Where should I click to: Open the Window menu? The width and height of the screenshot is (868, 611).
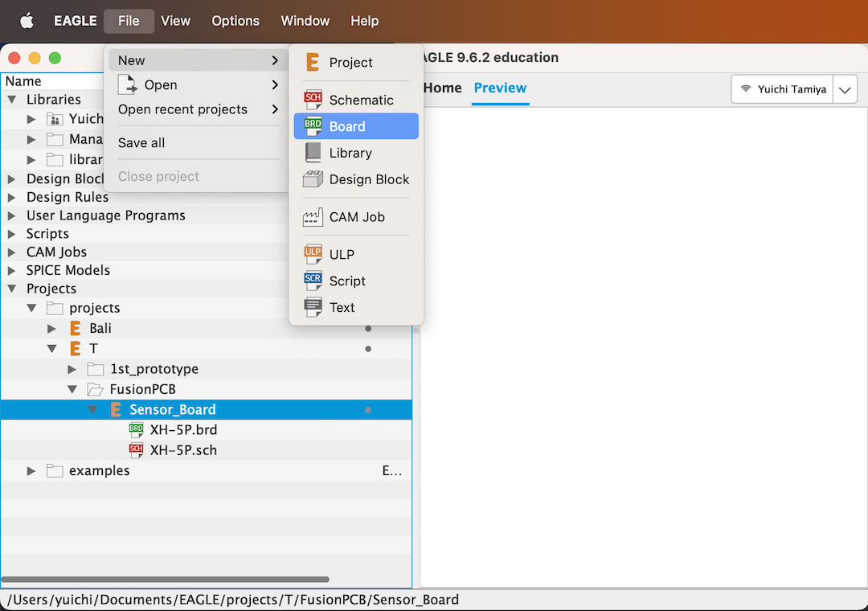click(x=305, y=21)
